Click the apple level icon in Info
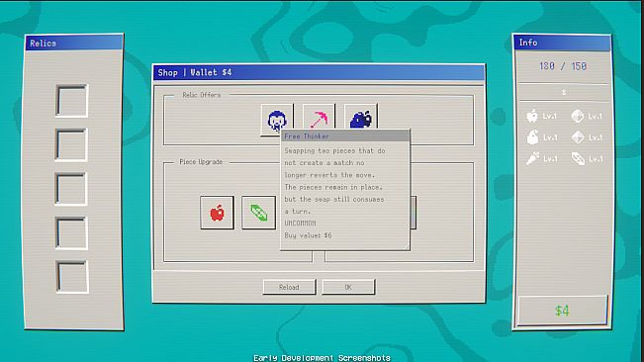The height and width of the screenshot is (362, 644). pyautogui.click(x=532, y=116)
